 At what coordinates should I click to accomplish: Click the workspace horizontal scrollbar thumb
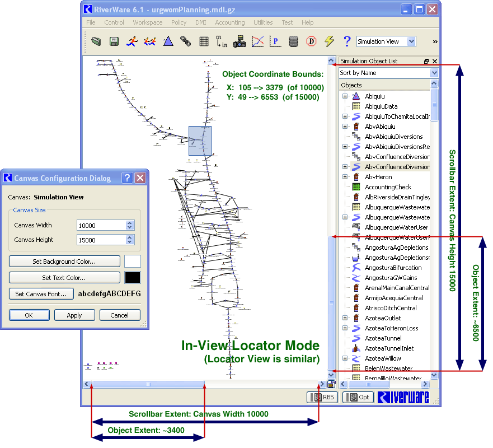pos(148,384)
